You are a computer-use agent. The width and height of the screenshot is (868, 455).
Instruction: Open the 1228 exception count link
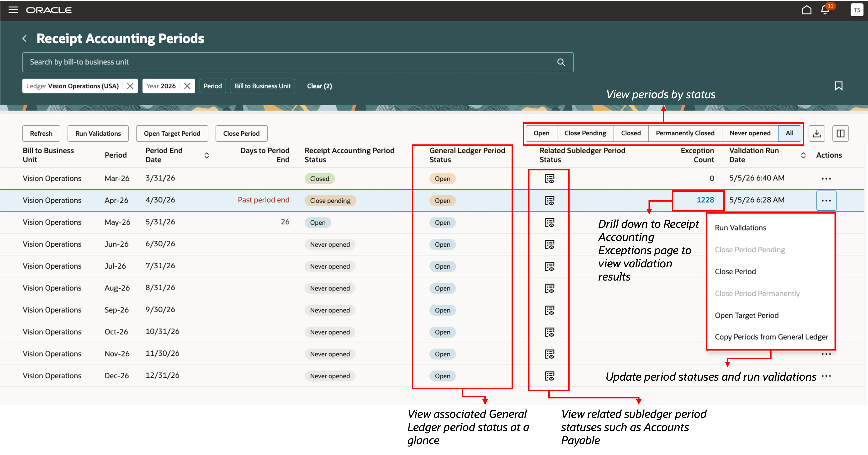point(705,200)
